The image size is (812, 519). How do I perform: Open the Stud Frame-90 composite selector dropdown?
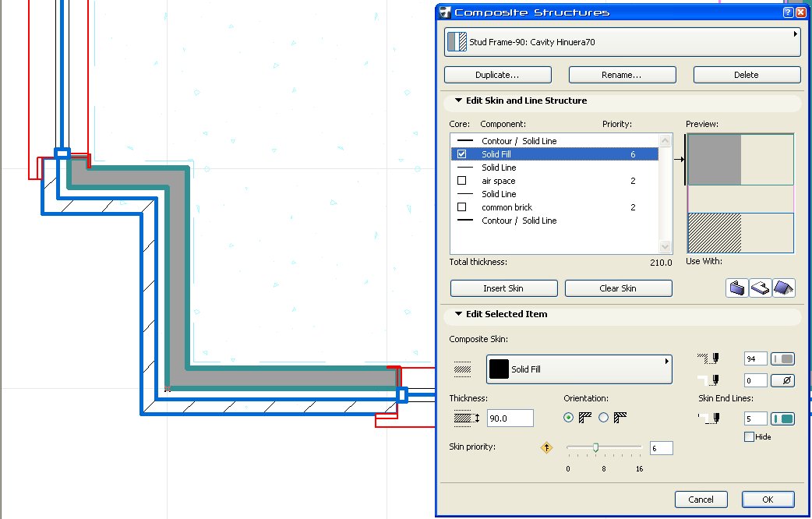click(x=794, y=34)
